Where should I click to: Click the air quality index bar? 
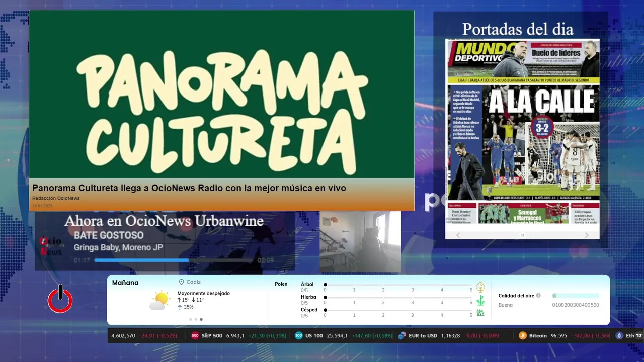click(x=576, y=296)
